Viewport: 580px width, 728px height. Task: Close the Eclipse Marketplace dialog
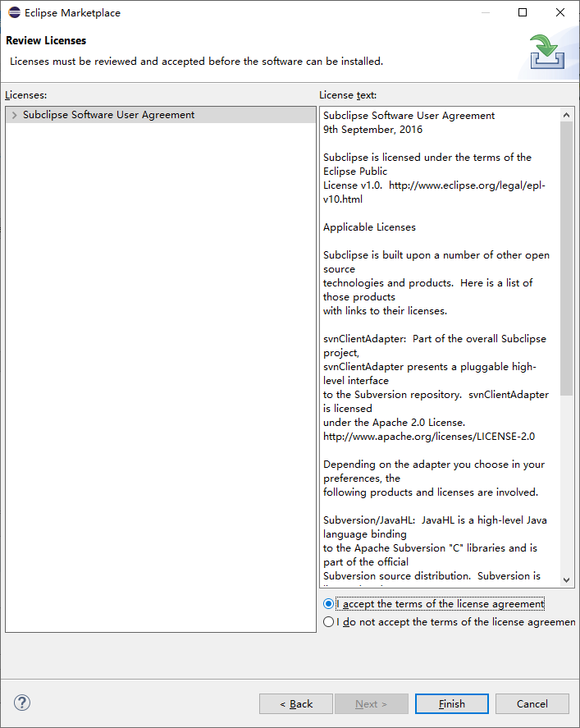point(560,12)
